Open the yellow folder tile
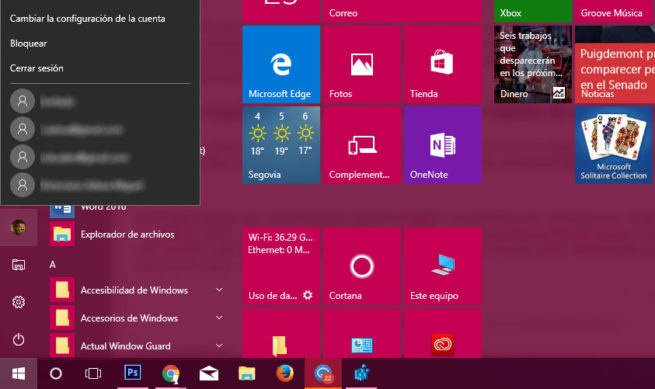The image size is (655, 389). [x=281, y=333]
